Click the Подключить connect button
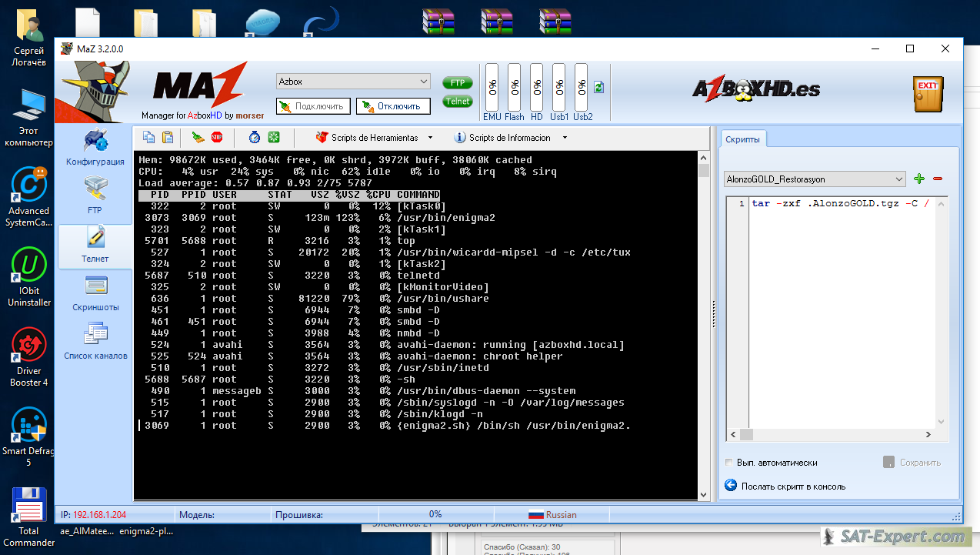The width and height of the screenshot is (980, 555). tap(313, 106)
